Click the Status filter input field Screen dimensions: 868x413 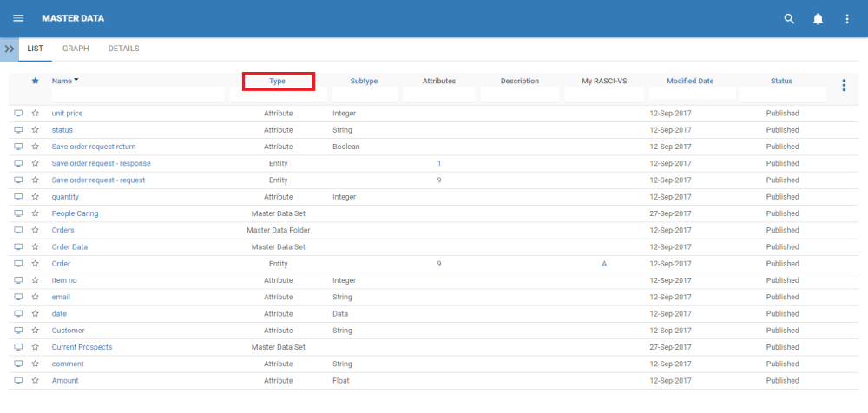pos(782,94)
